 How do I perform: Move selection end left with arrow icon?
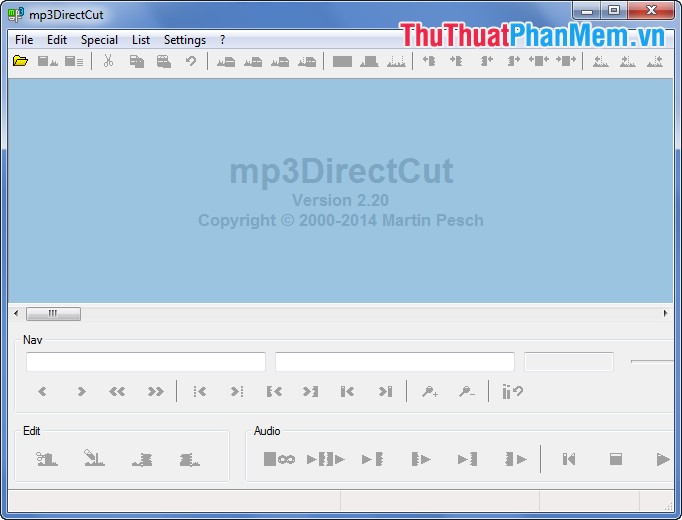487,61
